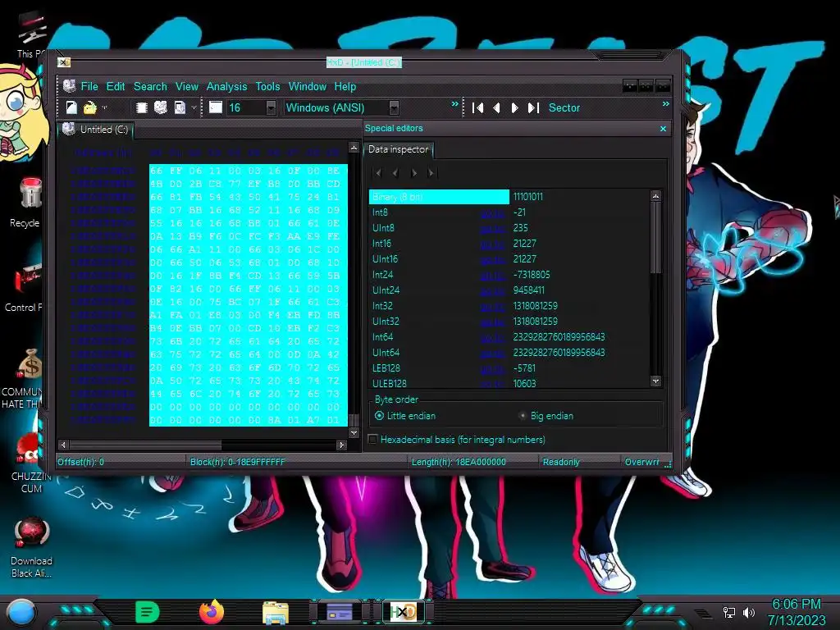Click the HxD application icon beside File menu
The width and height of the screenshot is (840, 630).
[69, 85]
